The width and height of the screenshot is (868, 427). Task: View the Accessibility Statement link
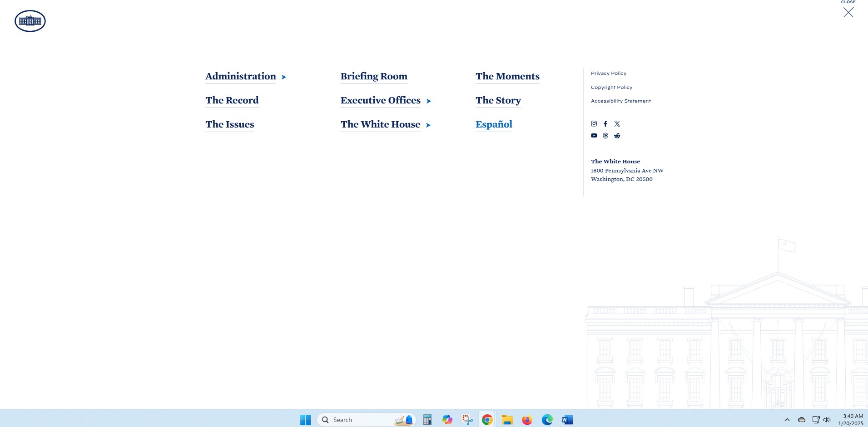coord(620,101)
